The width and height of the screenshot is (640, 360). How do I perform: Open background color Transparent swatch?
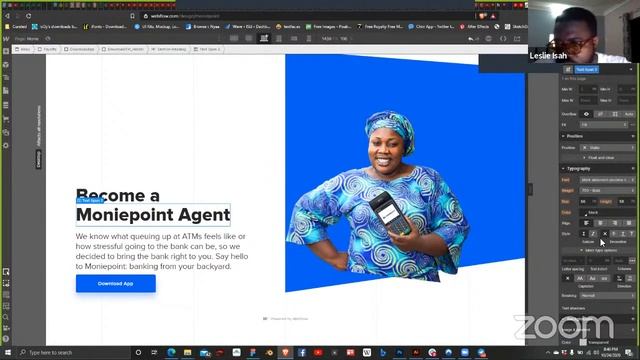tap(583, 342)
